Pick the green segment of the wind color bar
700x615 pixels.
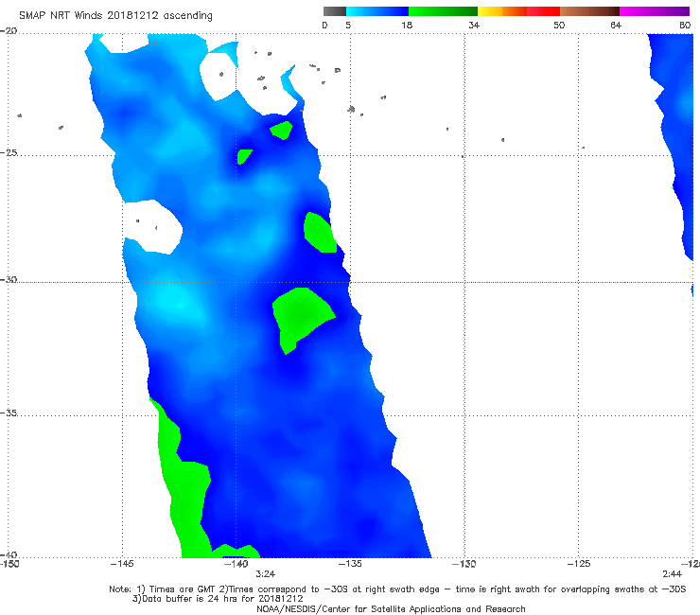443,11
